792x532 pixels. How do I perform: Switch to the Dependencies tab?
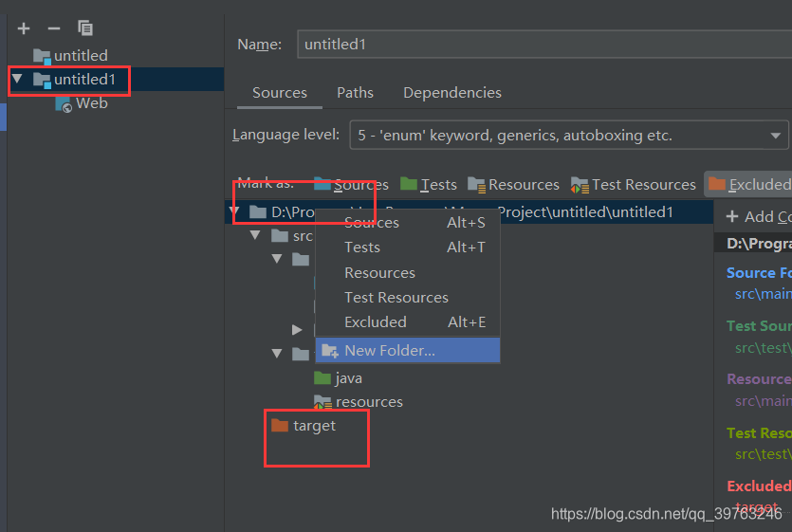452,92
